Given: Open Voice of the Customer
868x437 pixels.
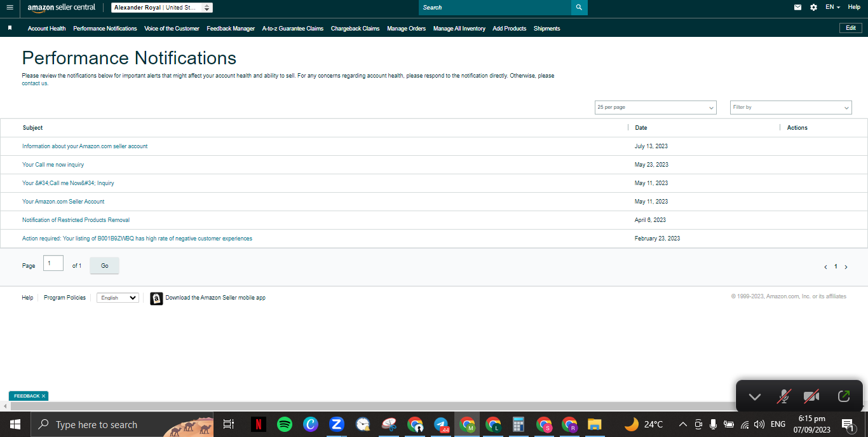Looking at the screenshot, I should click(x=172, y=29).
